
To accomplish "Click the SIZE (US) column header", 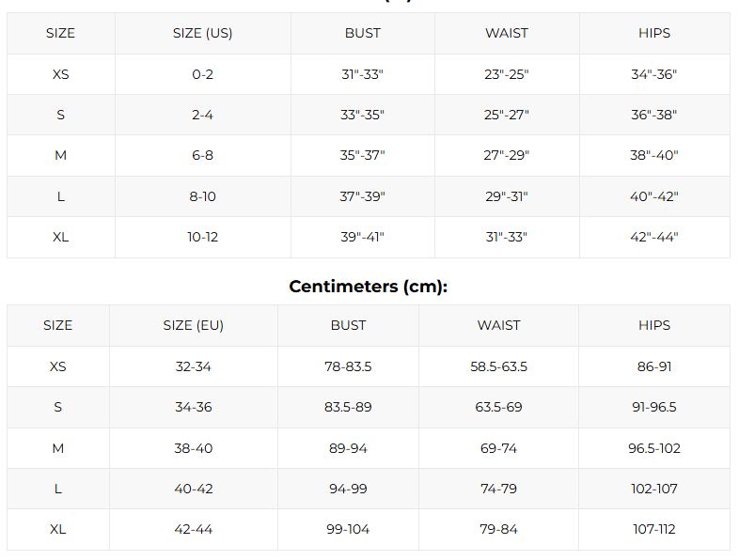I will tap(202, 33).
